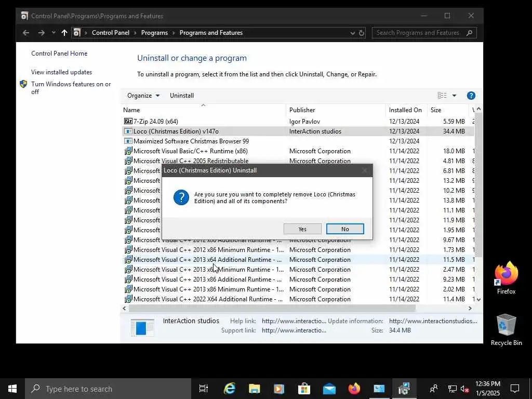Sort by the Size column header

click(x=448, y=110)
